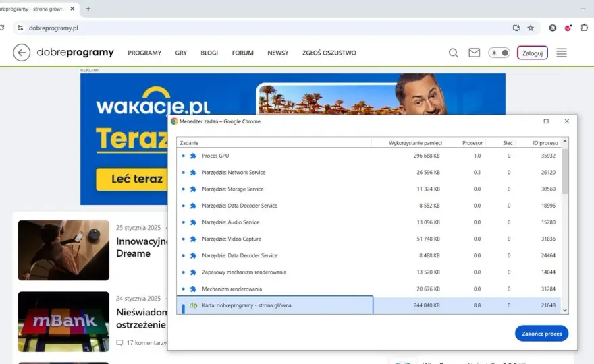Viewport: 594px width, 364px height.
Task: Click the dobreprogramy back arrow circle icon
Action: (x=22, y=53)
